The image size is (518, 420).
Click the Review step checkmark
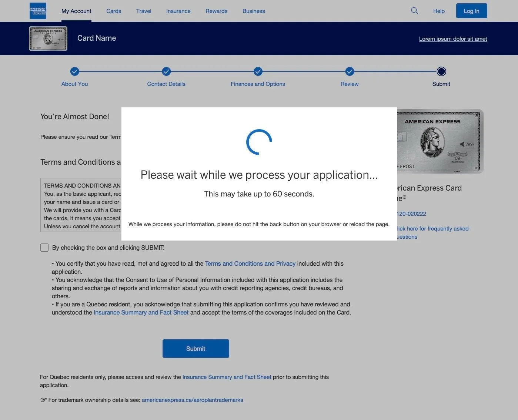[x=350, y=71]
